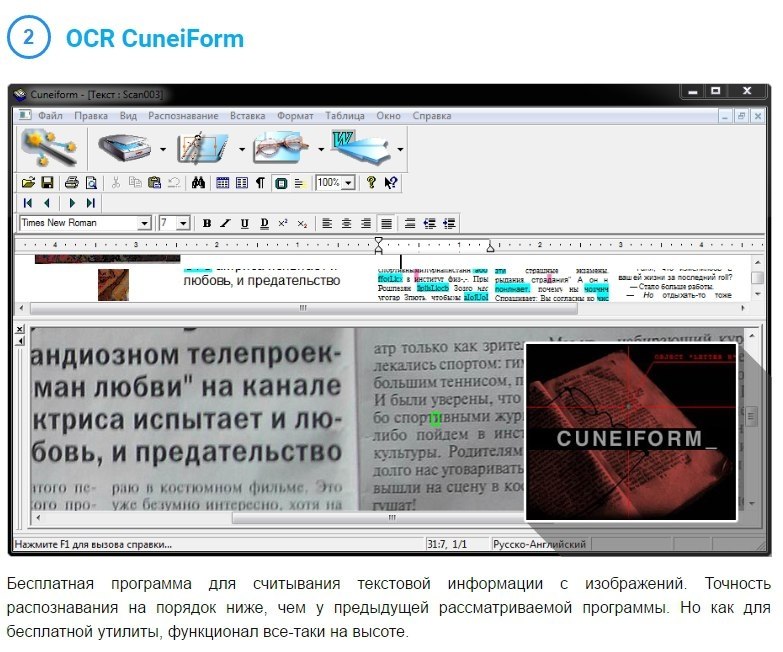Toggle paragraph marks pilcrow button

point(261,183)
